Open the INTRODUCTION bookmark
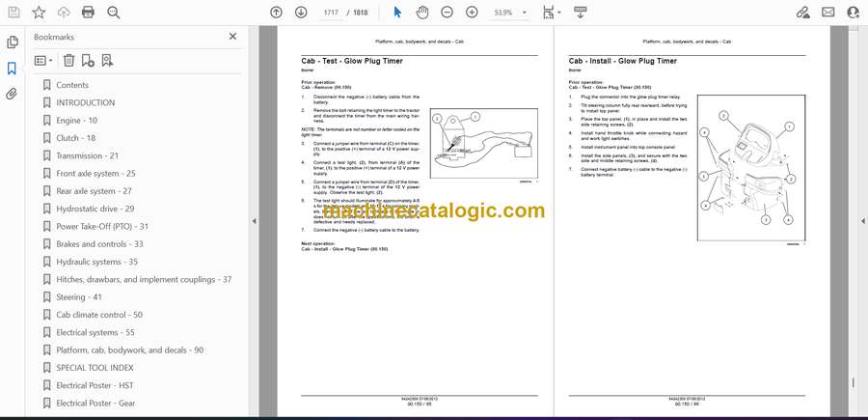Image resolution: width=868 pixels, height=420 pixels. (86, 103)
